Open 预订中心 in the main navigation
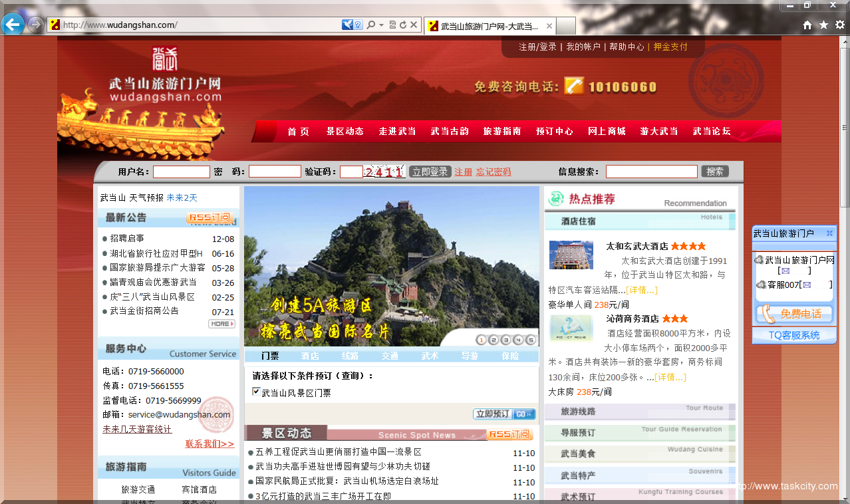 tap(555, 132)
